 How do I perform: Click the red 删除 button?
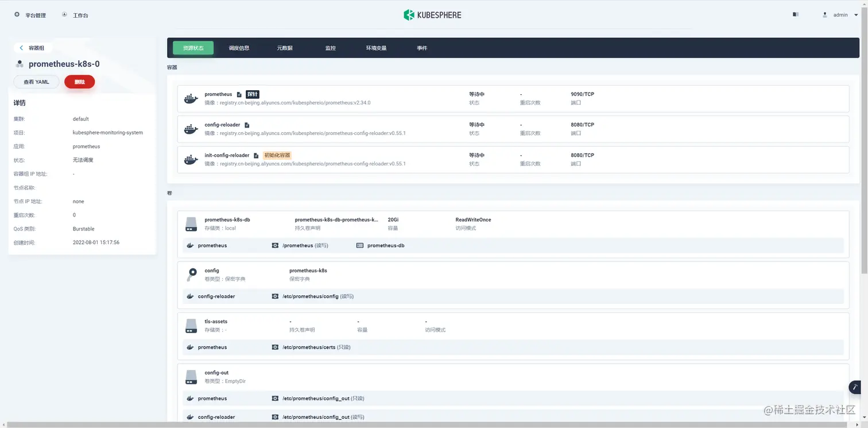(80, 82)
